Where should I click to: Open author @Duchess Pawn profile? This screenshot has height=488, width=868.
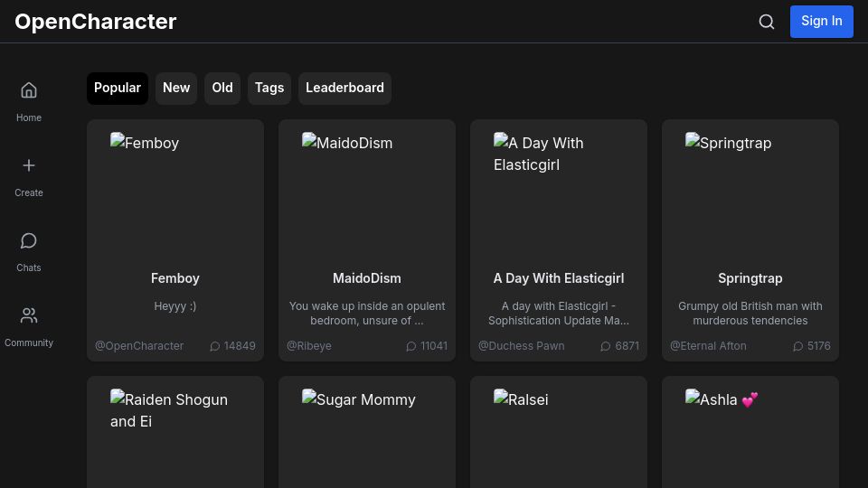pos(522,346)
